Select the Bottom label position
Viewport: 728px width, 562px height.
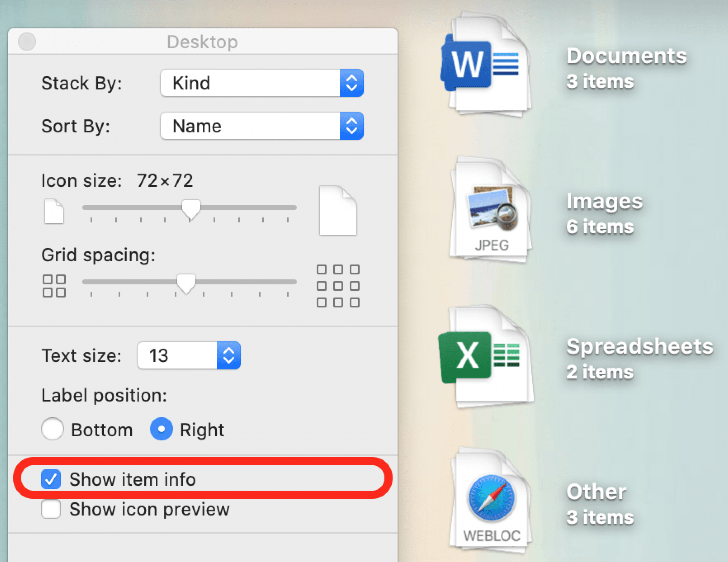click(x=52, y=429)
